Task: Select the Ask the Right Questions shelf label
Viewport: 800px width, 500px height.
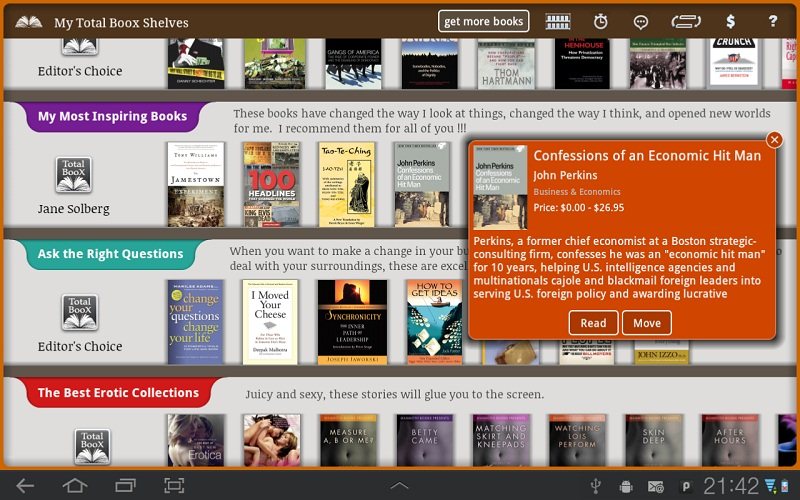Action: pyautogui.click(x=110, y=254)
